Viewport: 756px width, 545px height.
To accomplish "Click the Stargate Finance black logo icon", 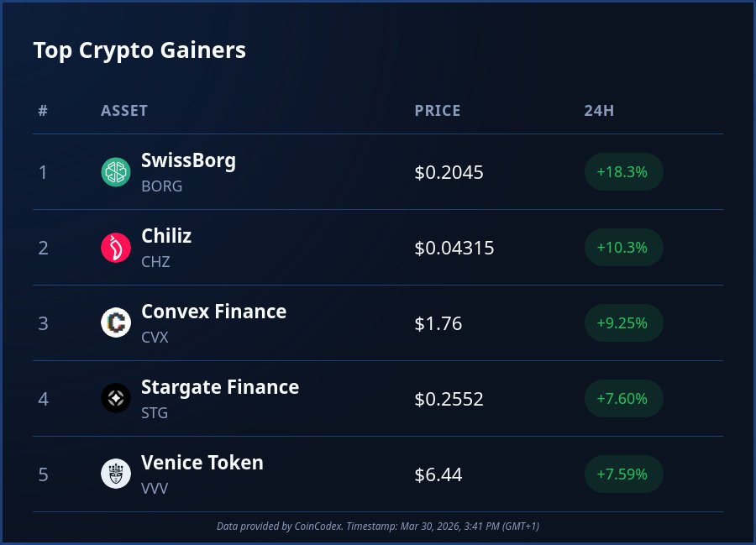I will tap(115, 399).
